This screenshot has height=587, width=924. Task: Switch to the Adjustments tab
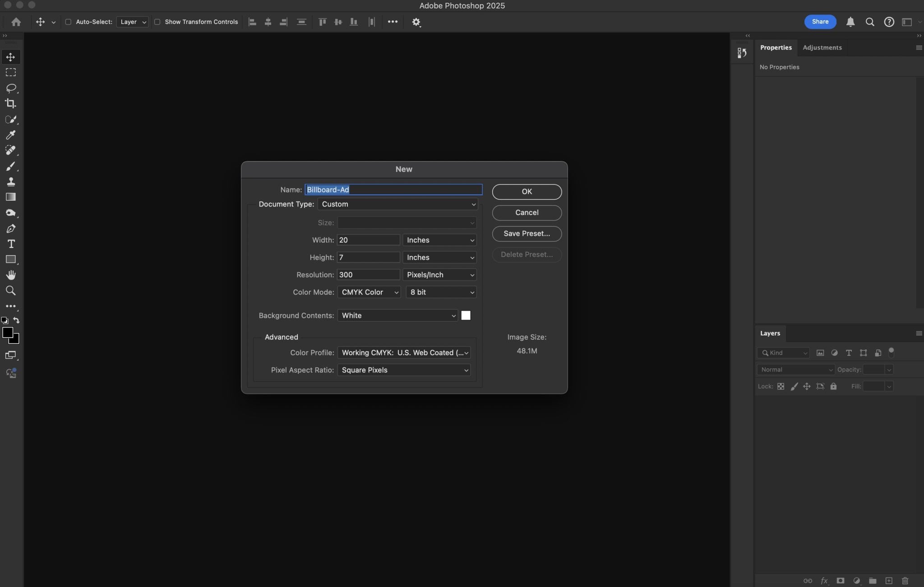tap(822, 48)
